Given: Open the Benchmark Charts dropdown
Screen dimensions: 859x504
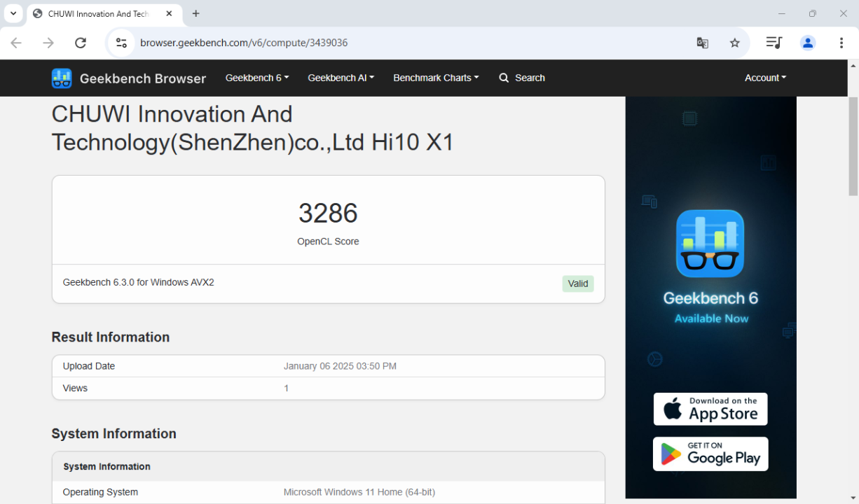Looking at the screenshot, I should pyautogui.click(x=436, y=78).
